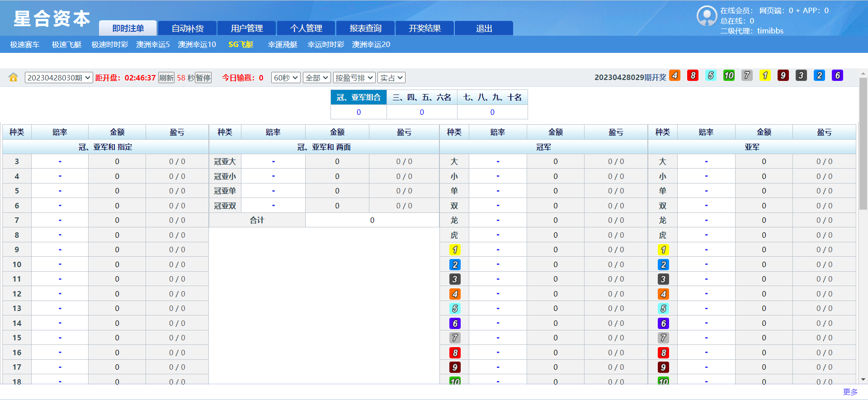
Task: Click blue ball 2 in 冠军 column
Action: pos(455,264)
